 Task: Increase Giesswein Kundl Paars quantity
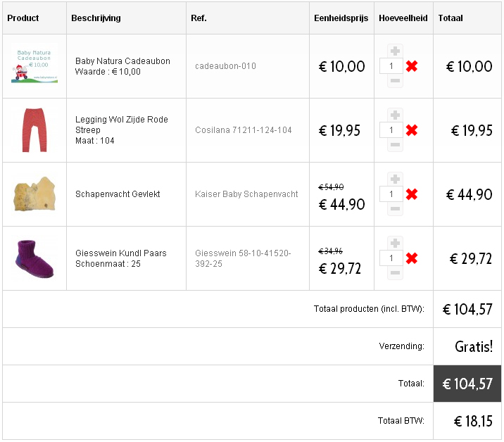coord(395,244)
